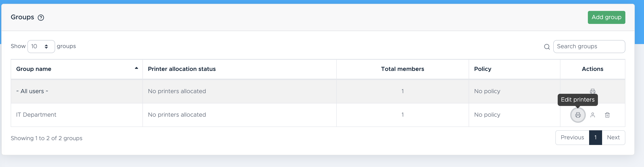The width and height of the screenshot is (644, 167).
Task: Edit printers for IT Department group
Action: pos(578,115)
